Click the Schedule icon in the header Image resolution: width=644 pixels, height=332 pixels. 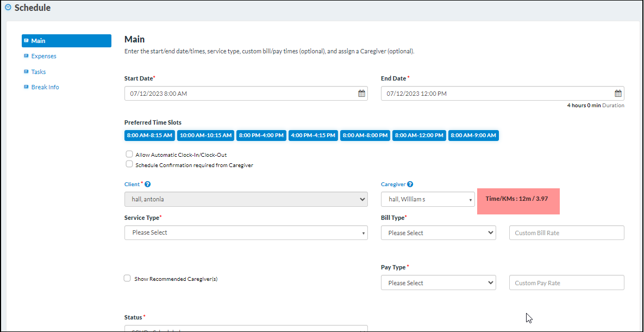pos(8,8)
